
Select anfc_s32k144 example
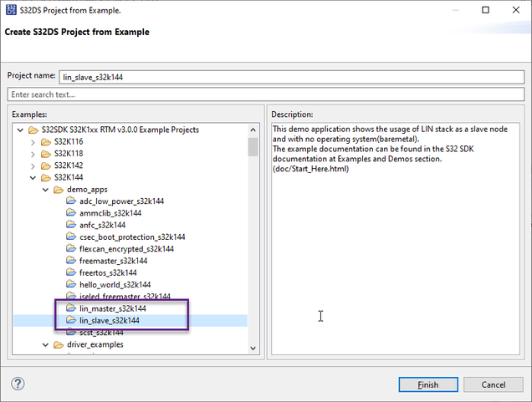[x=102, y=225]
